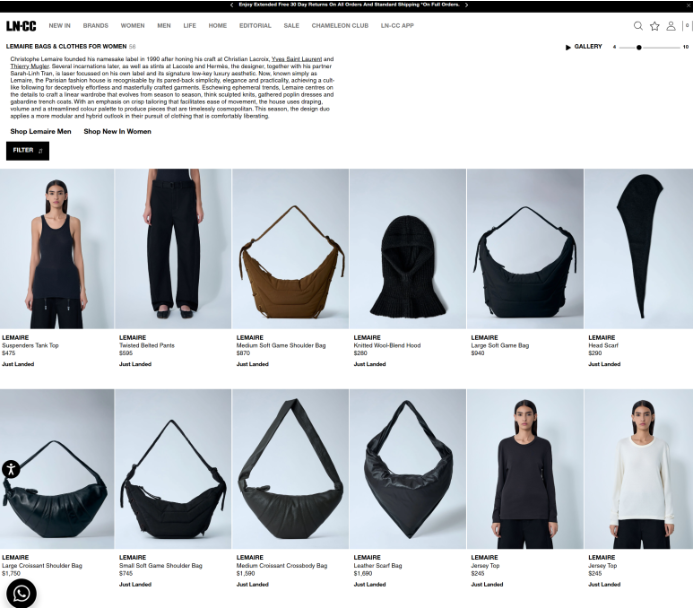Open the EDITORIAL menu
The height and width of the screenshot is (615, 697).
point(255,26)
